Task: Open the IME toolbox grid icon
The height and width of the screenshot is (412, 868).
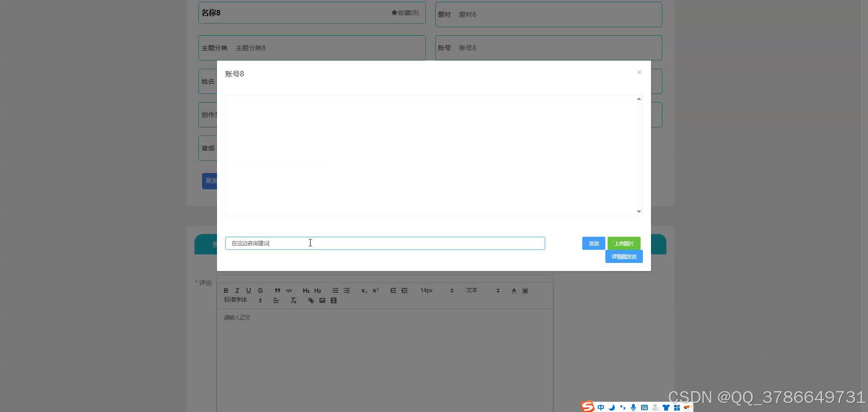Action: (x=677, y=407)
